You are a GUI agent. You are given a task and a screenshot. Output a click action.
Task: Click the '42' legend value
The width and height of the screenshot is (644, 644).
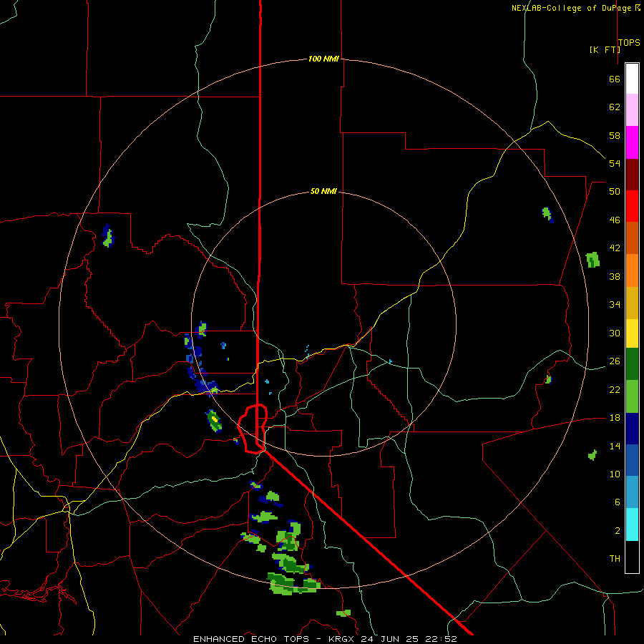coord(615,248)
